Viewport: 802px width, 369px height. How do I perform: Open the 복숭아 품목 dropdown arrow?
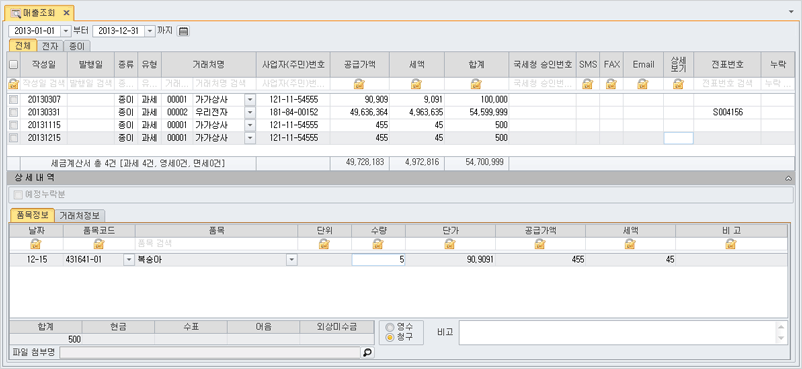click(292, 260)
